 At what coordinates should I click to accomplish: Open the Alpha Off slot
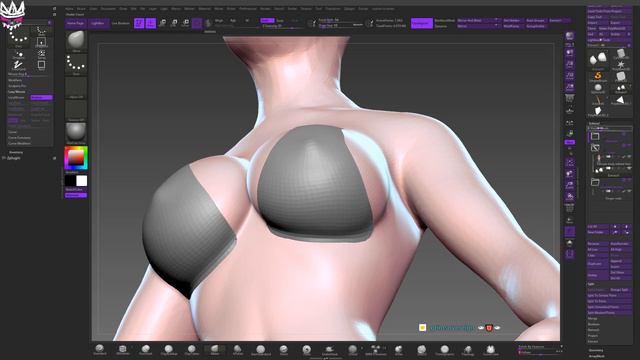click(x=76, y=87)
